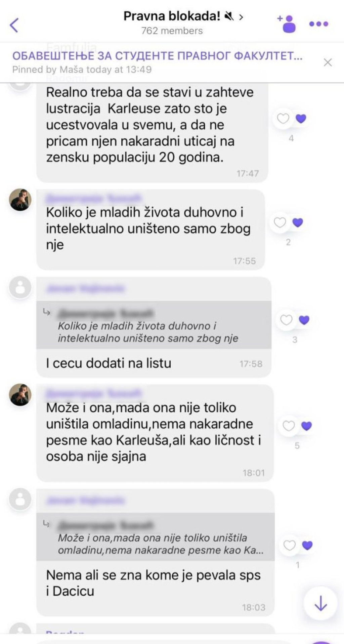
Task: Dismiss the pinned message banner
Action: click(328, 62)
